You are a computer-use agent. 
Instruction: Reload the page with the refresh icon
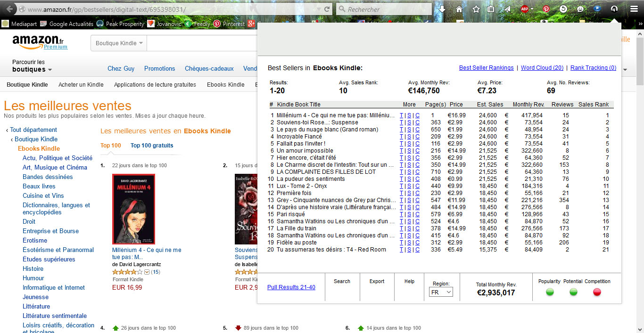click(x=327, y=9)
